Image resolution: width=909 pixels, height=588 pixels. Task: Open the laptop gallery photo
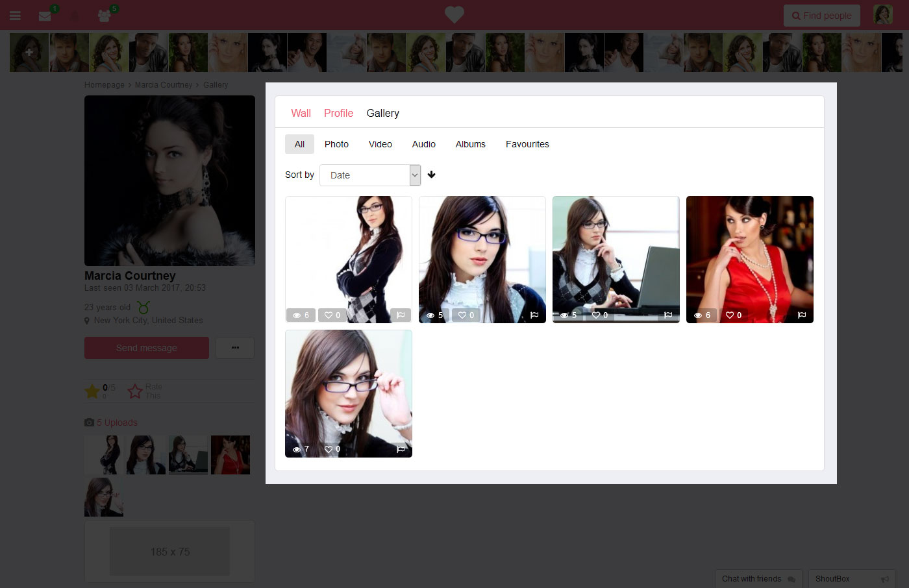pos(616,260)
